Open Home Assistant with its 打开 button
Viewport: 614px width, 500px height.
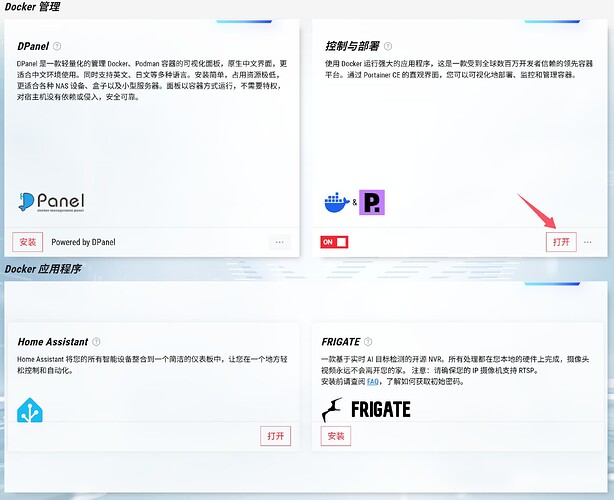pos(276,436)
